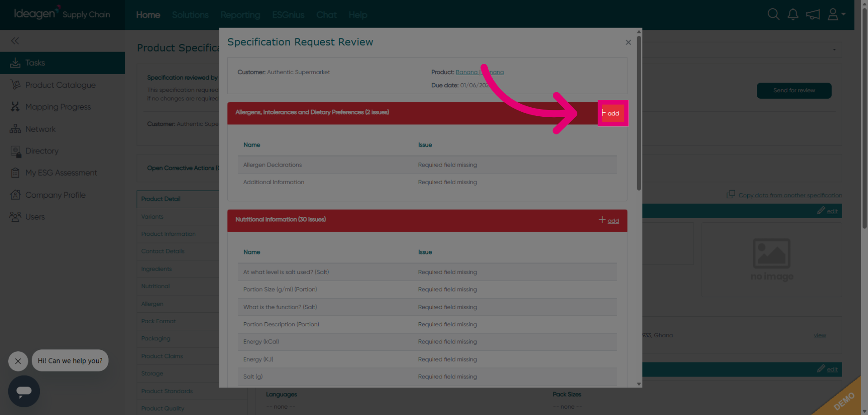Screen dimensions: 868x415
Task: Open the Contact Details section
Action: [163, 251]
